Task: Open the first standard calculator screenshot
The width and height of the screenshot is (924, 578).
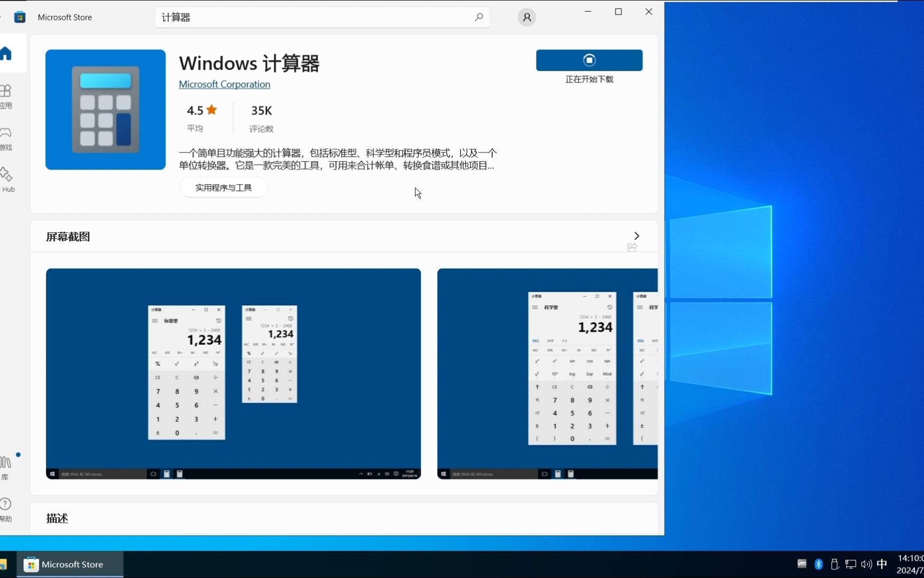Action: point(233,374)
